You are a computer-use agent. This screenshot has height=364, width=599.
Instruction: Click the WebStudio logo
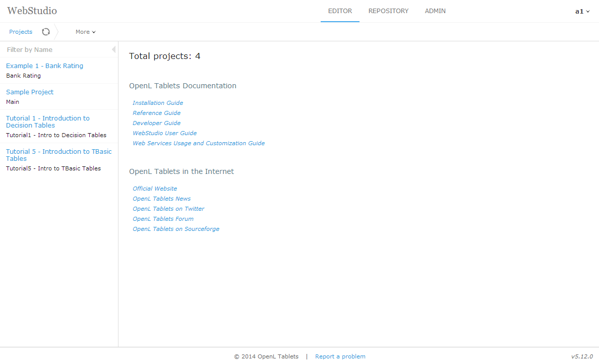click(32, 11)
